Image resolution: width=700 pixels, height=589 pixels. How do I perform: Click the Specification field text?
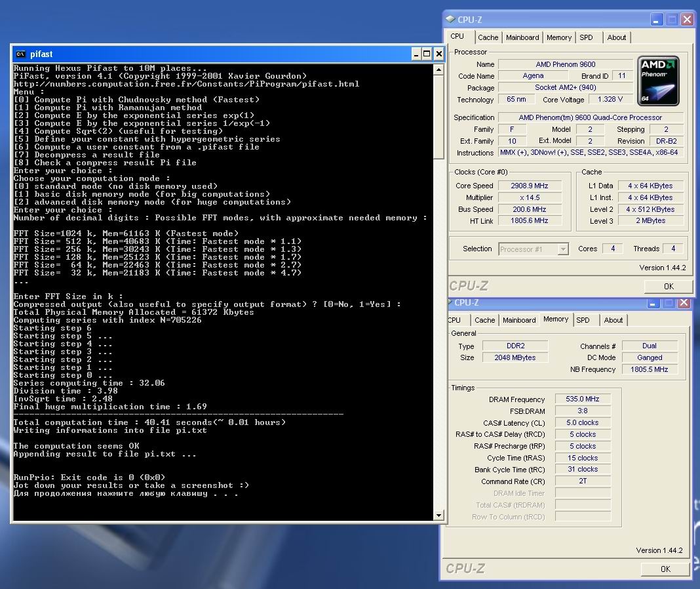[590, 117]
